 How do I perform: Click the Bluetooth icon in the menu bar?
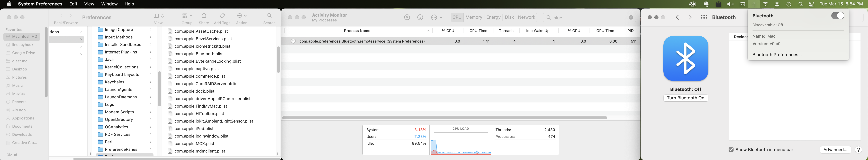(x=754, y=4)
